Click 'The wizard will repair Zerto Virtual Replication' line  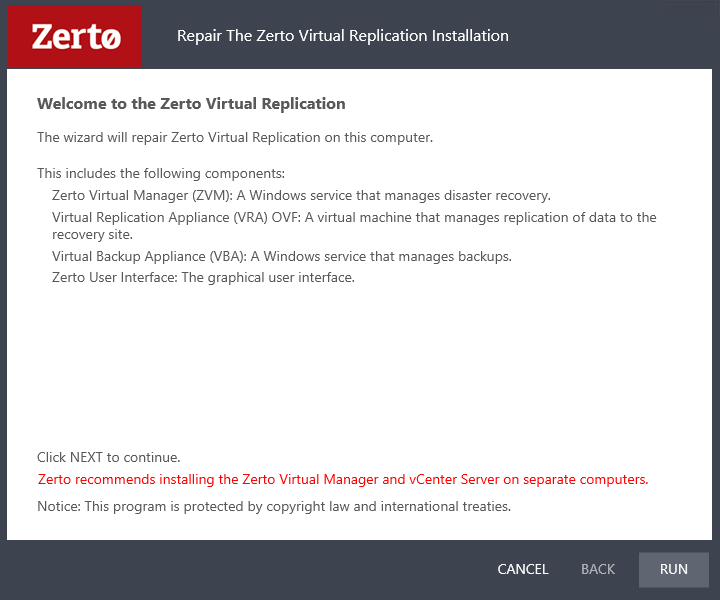[235, 137]
